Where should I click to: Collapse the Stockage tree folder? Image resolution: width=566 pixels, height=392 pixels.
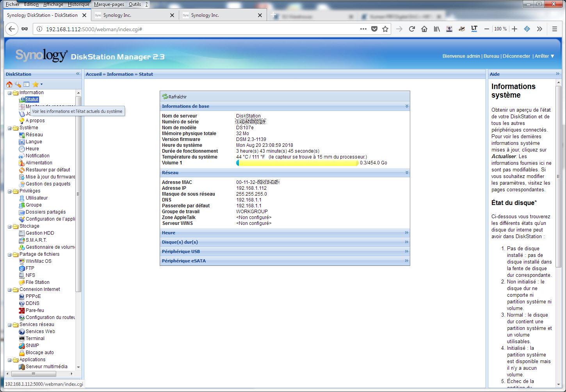click(10, 226)
